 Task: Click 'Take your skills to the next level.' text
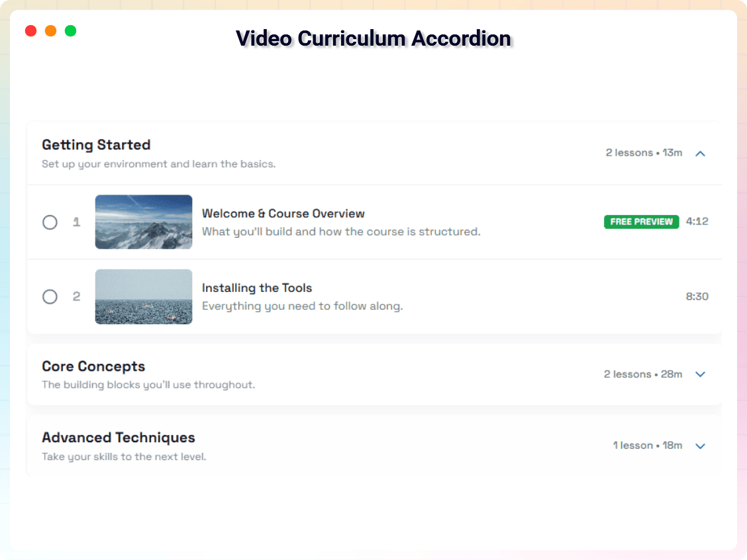click(x=124, y=457)
